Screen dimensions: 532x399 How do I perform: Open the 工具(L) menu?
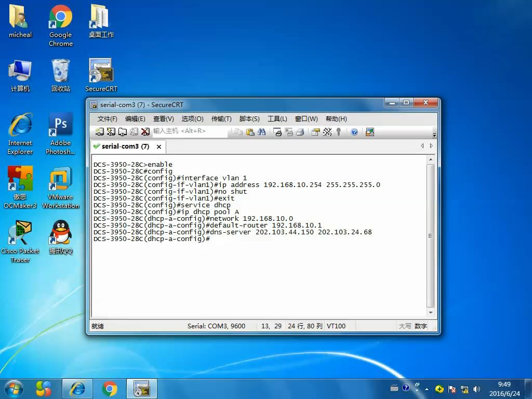(277, 119)
